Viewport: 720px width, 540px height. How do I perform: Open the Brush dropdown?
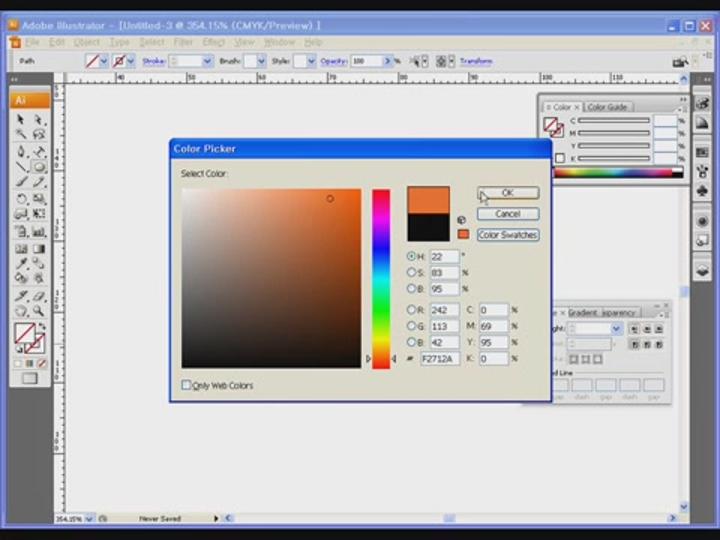click(261, 61)
